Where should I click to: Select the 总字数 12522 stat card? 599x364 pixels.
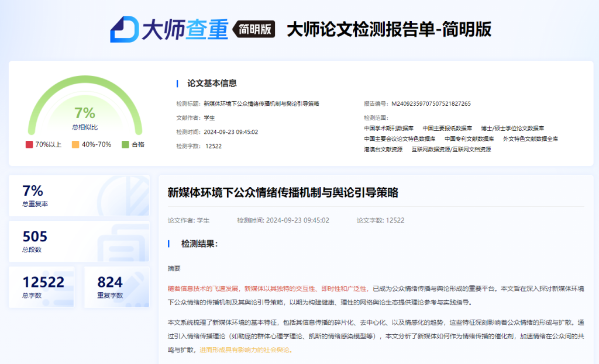coord(42,286)
